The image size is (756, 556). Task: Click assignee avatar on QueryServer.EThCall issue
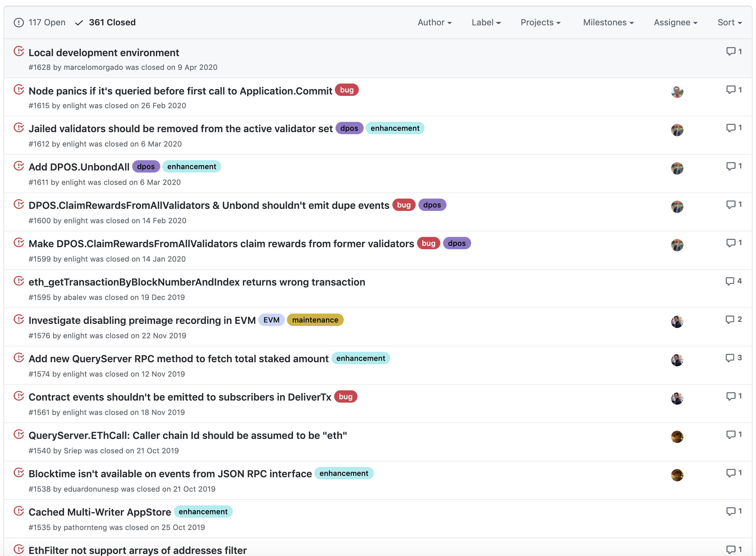(677, 437)
